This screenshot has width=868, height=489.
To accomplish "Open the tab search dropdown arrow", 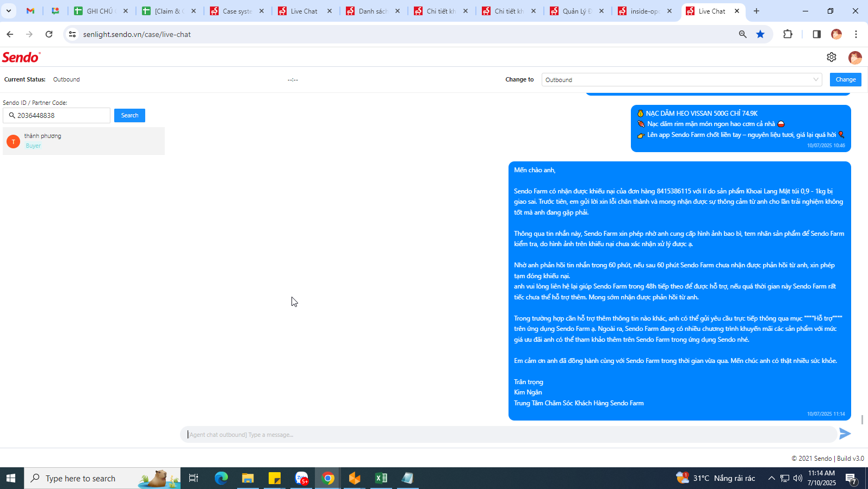I will 9,11.
